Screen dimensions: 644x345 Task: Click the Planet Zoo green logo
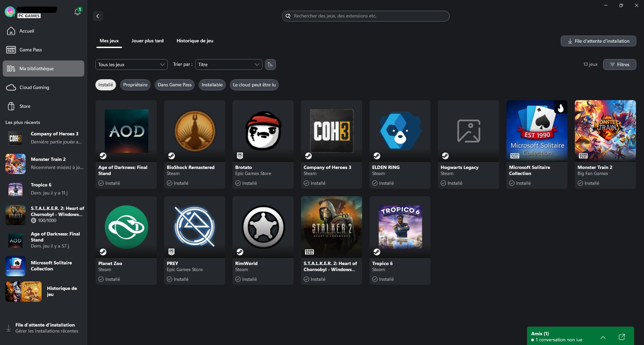click(x=126, y=227)
